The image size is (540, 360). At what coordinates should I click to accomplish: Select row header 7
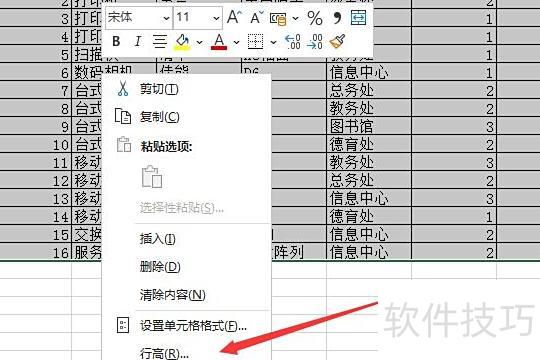[36, 91]
